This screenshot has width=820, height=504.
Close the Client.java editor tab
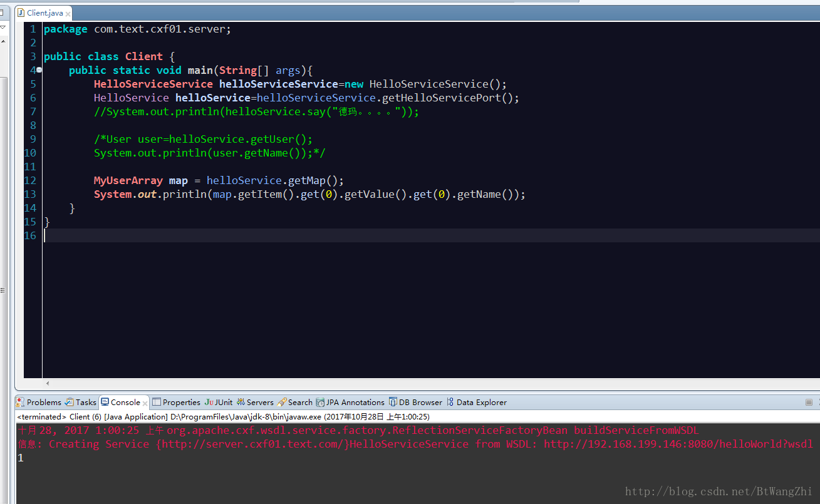[x=68, y=13]
